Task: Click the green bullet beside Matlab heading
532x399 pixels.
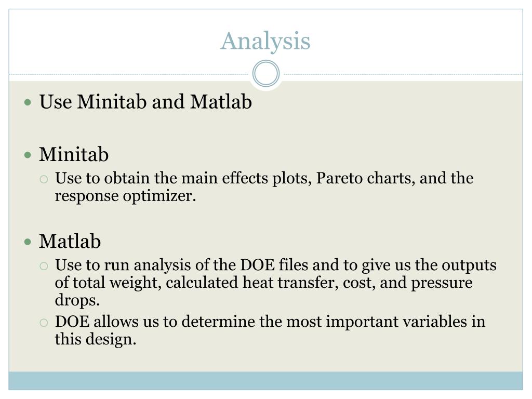Action: 28,242
